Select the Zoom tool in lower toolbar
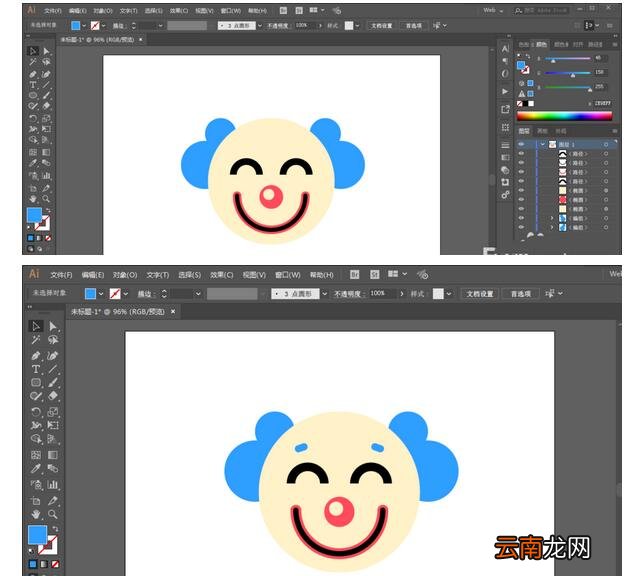Viewport: 628px width, 576px height. coord(52,514)
